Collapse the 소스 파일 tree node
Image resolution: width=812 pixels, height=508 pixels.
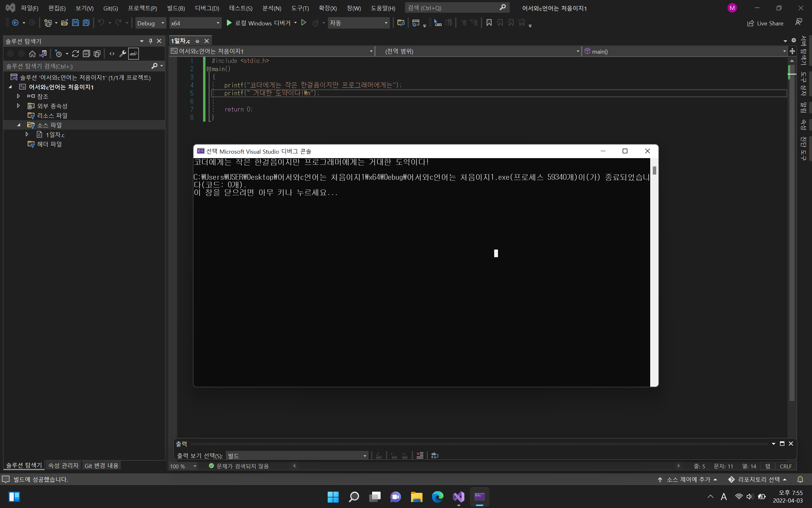point(19,125)
